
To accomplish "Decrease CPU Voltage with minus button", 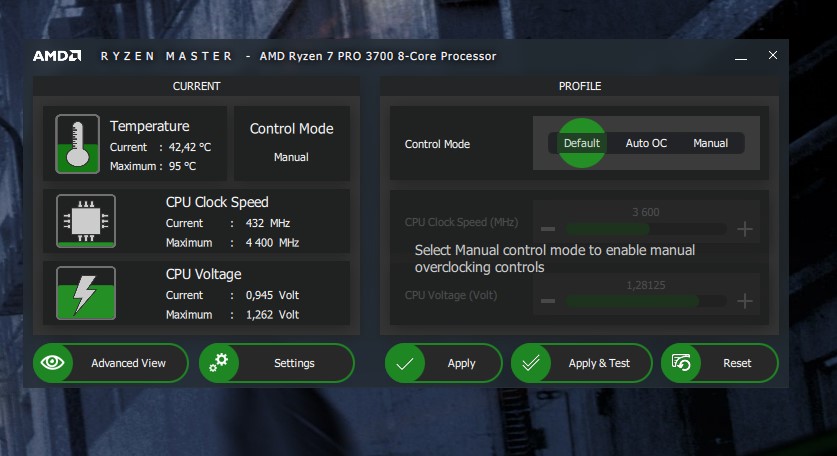I will pos(548,301).
